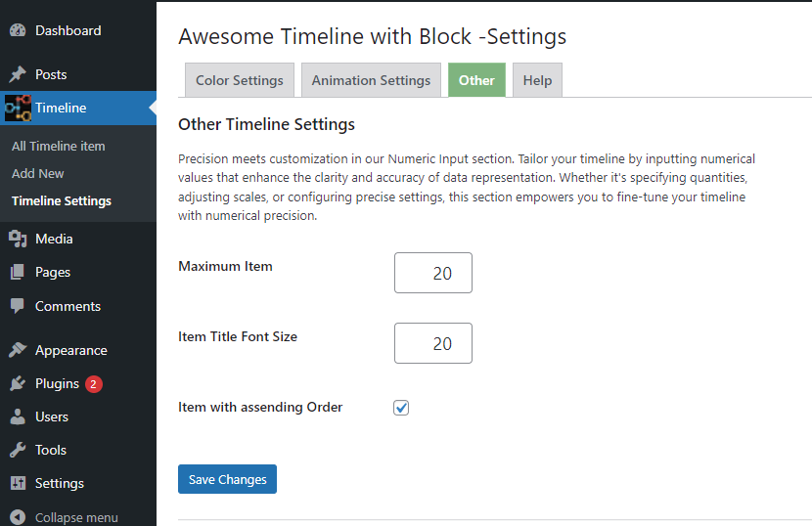This screenshot has height=526, width=812.
Task: Click the Maximum Item label
Action: coord(225,266)
